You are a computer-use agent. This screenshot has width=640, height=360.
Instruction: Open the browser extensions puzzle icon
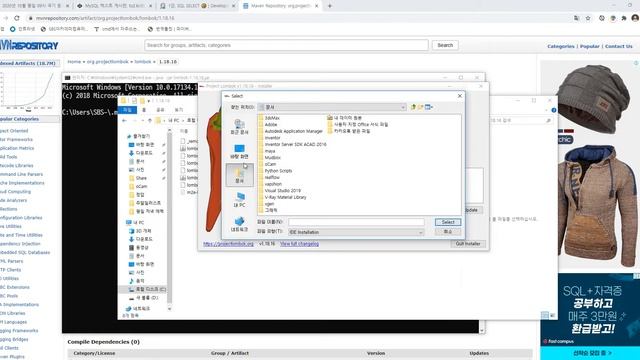(624, 18)
